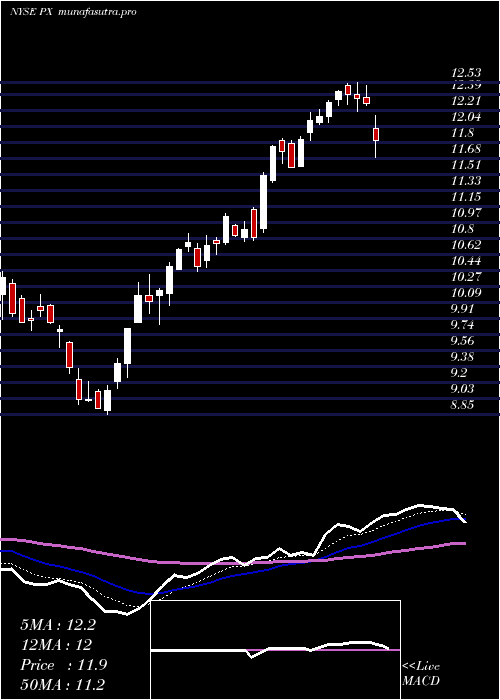Click the 11.68 price axis label
This screenshot has height=700, width=500.
point(466,149)
